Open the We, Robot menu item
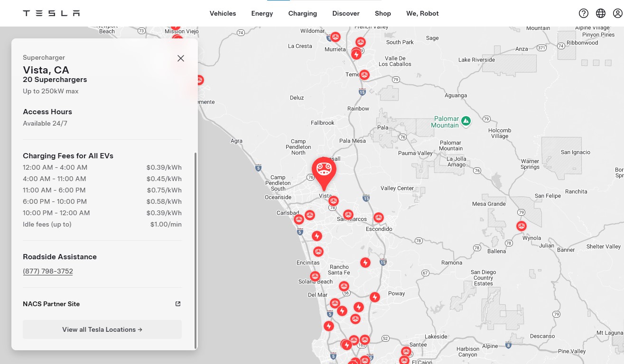624x364 pixels. [x=422, y=13]
